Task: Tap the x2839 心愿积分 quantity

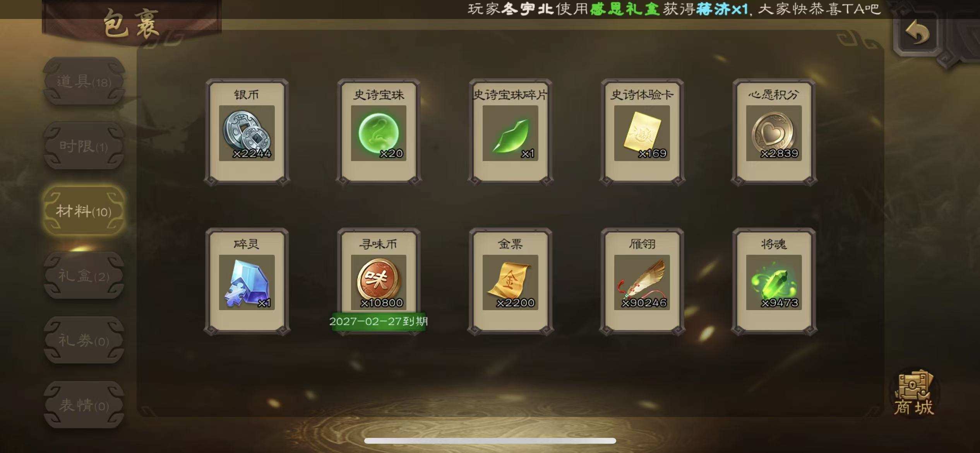Action: [780, 154]
